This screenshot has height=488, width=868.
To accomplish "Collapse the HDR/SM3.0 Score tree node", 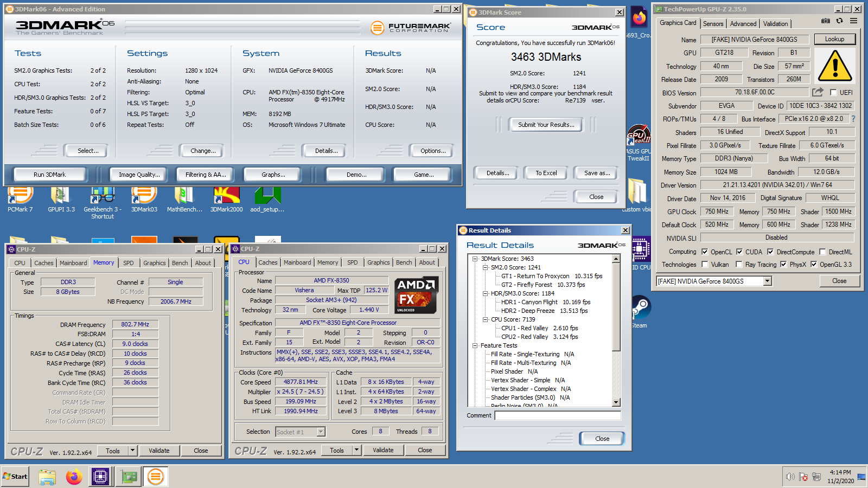I will point(486,293).
